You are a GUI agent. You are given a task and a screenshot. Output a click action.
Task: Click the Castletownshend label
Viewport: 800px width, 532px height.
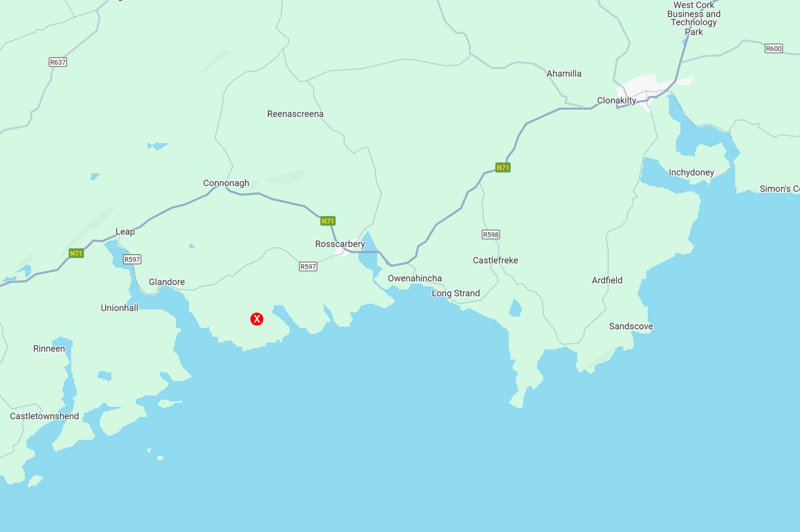(x=44, y=416)
